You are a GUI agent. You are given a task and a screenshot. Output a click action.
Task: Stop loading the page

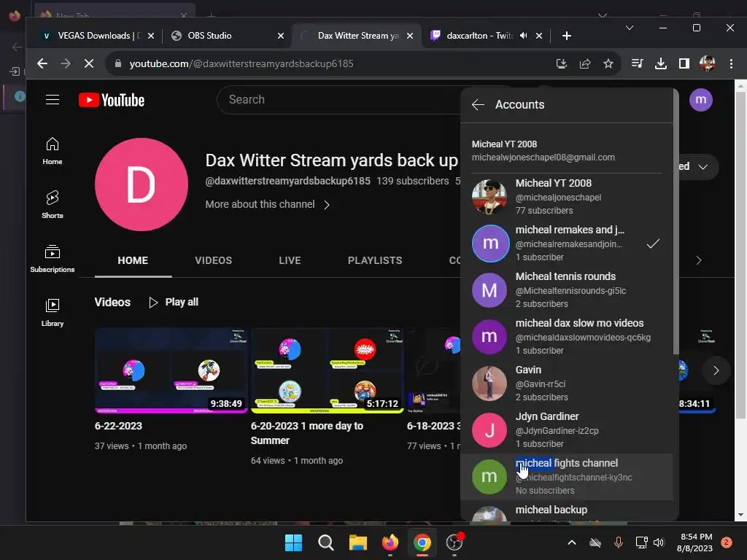click(x=88, y=63)
